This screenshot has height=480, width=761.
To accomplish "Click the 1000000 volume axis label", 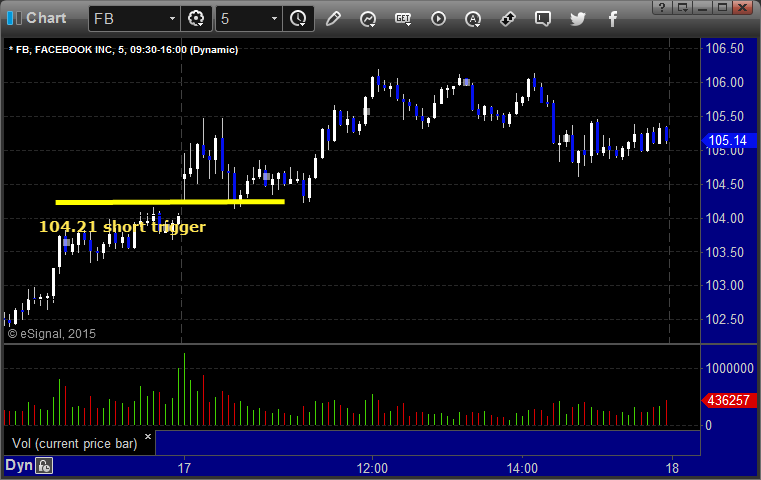I will (x=729, y=368).
